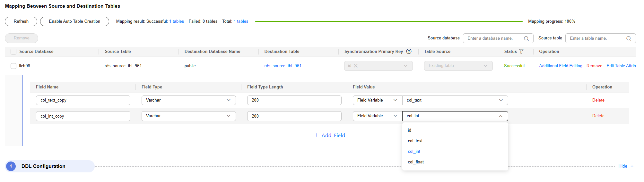
Task: Clear the id primary key tag
Action: [356, 66]
